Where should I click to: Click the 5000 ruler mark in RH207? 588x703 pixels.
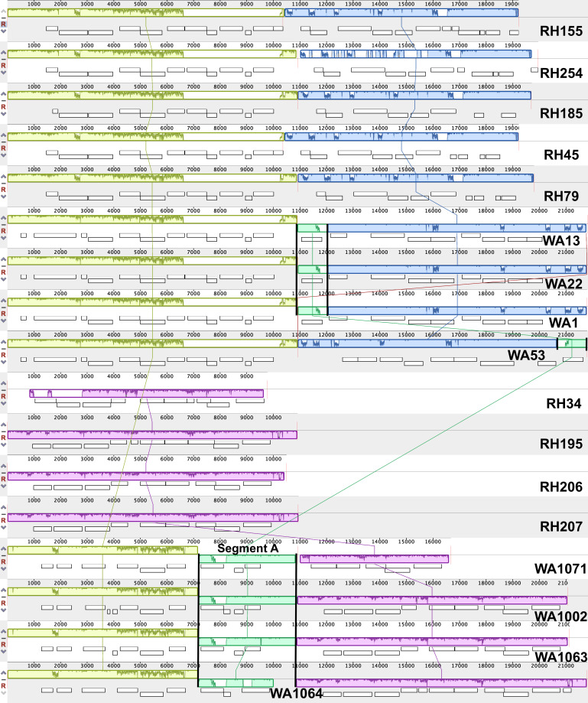140,500
